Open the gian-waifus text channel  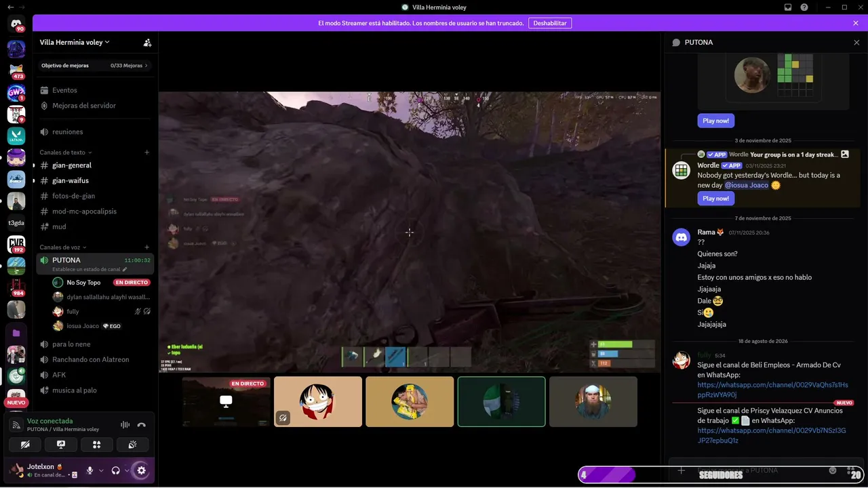95,181
